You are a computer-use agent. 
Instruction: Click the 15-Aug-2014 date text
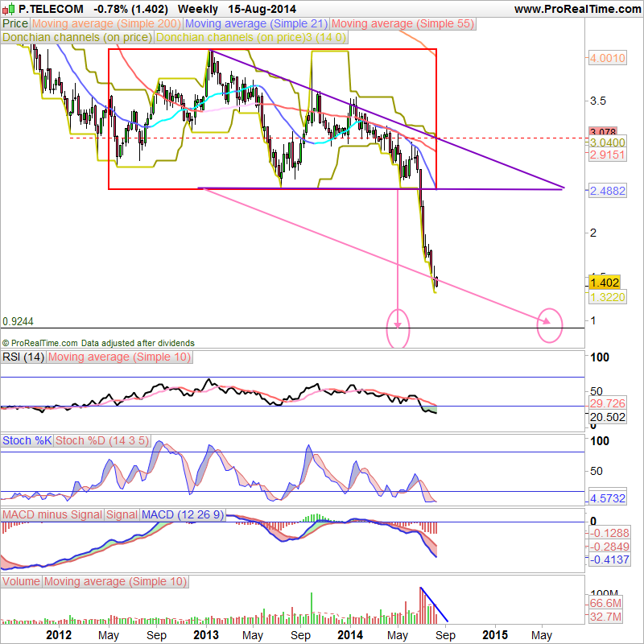click(x=262, y=9)
